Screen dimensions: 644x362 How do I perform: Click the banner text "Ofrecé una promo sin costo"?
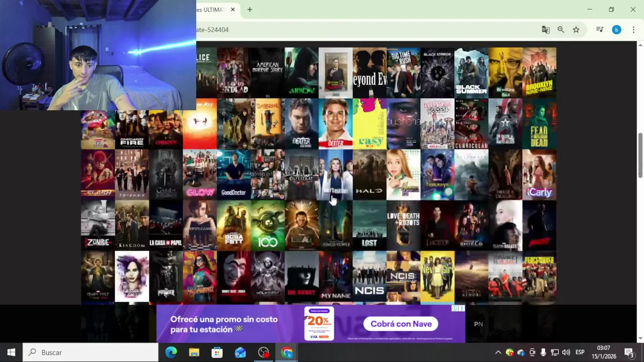point(223,319)
